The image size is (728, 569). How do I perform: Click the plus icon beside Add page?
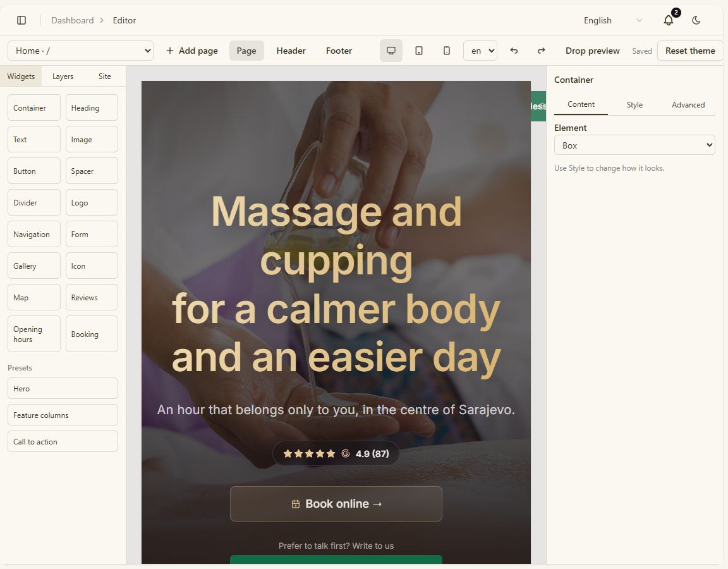170,51
